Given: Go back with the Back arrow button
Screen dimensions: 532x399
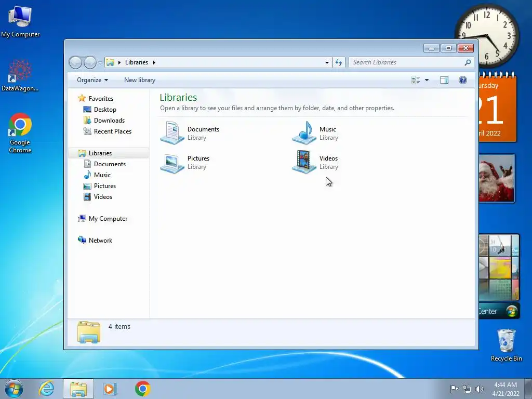Looking at the screenshot, I should click(75, 62).
